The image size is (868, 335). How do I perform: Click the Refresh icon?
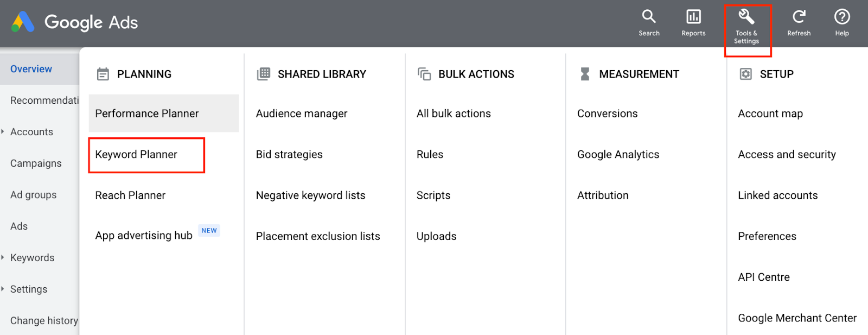(x=799, y=17)
